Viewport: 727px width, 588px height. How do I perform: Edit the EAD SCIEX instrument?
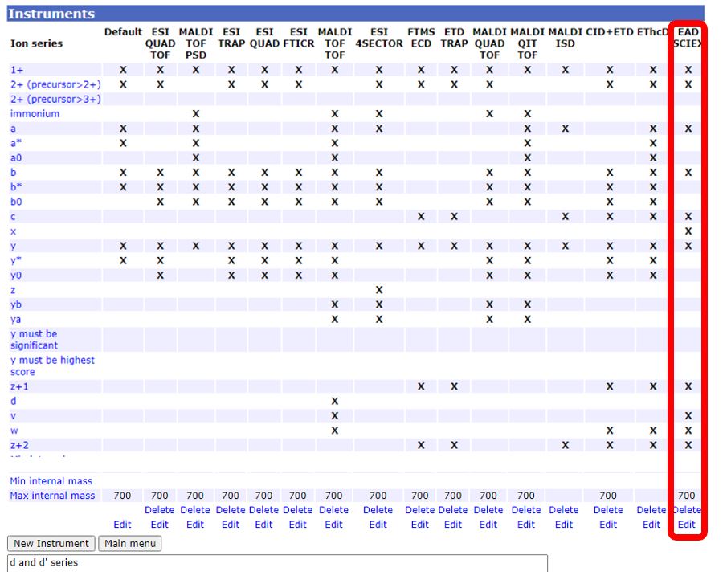click(687, 525)
